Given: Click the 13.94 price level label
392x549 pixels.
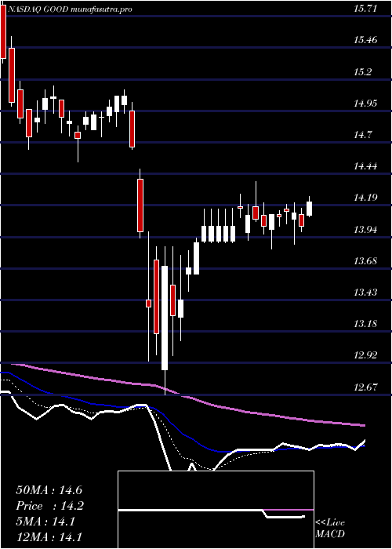Looking at the screenshot, I should point(365,229).
